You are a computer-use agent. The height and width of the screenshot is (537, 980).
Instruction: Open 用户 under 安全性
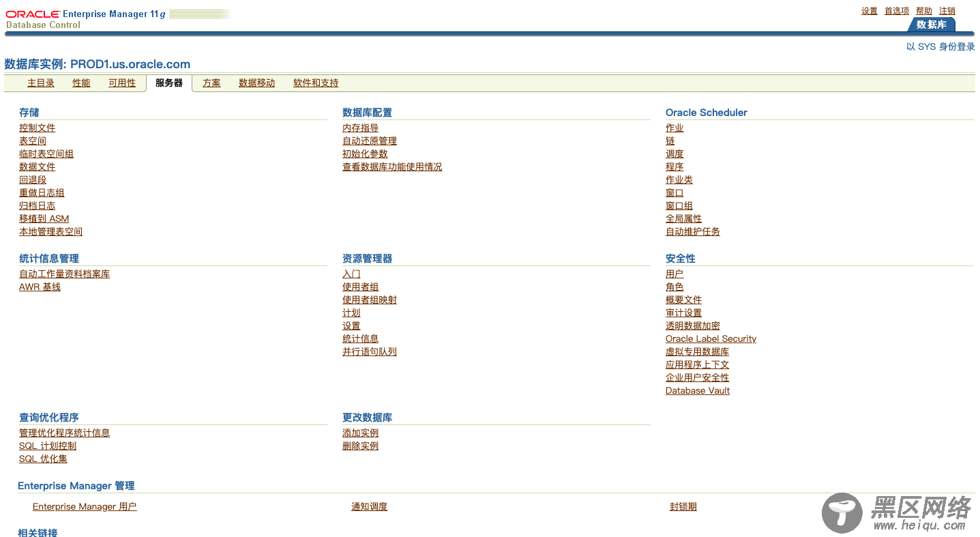click(x=674, y=274)
